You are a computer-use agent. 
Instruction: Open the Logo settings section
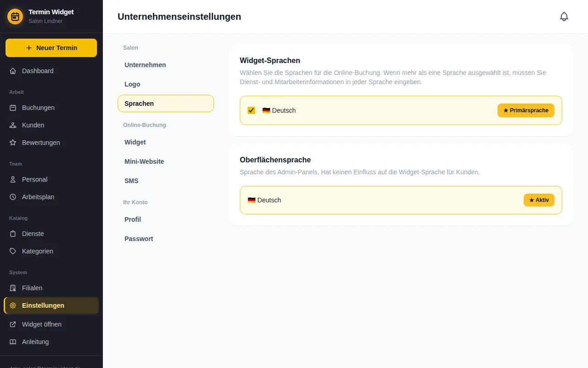[x=166, y=84]
